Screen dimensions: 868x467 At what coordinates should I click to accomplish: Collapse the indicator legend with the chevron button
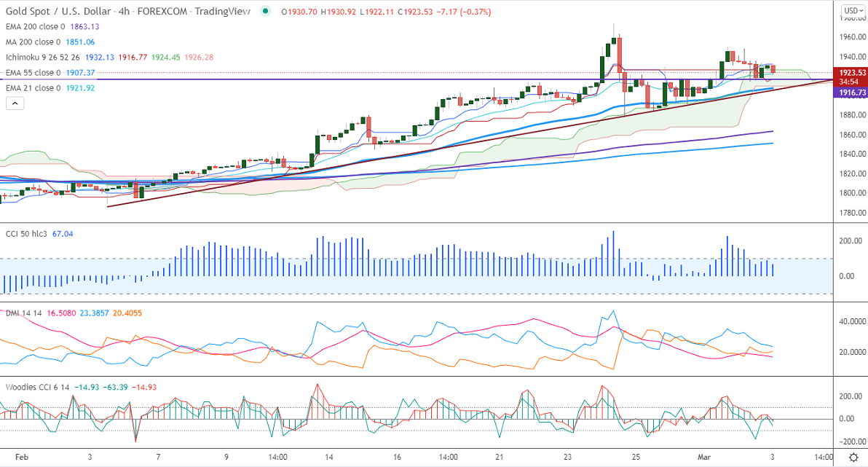point(15,103)
